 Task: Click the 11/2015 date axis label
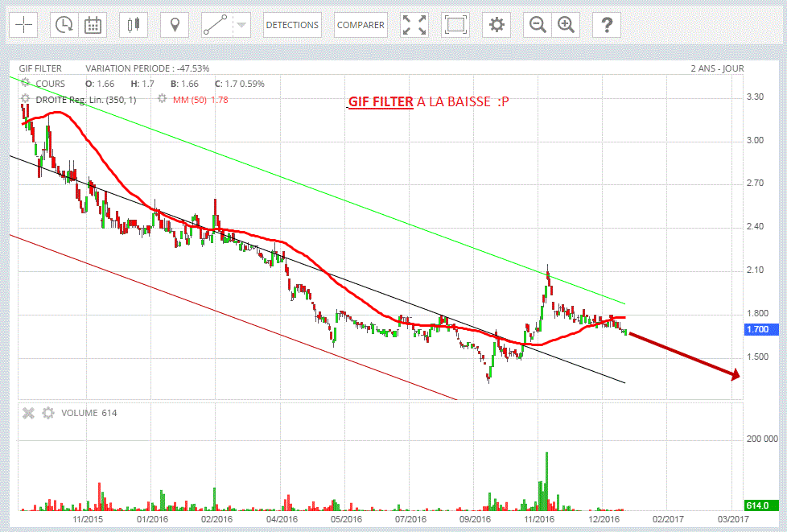[x=88, y=519]
